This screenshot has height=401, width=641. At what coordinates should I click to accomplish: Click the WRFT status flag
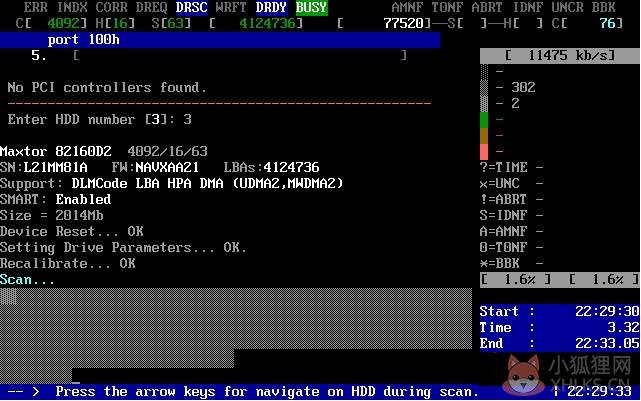[x=231, y=7]
